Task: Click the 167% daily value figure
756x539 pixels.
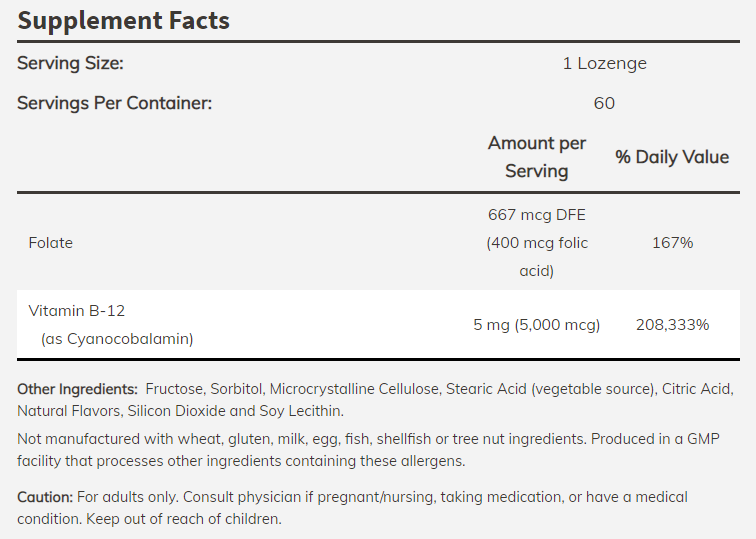Action: pyautogui.click(x=671, y=243)
